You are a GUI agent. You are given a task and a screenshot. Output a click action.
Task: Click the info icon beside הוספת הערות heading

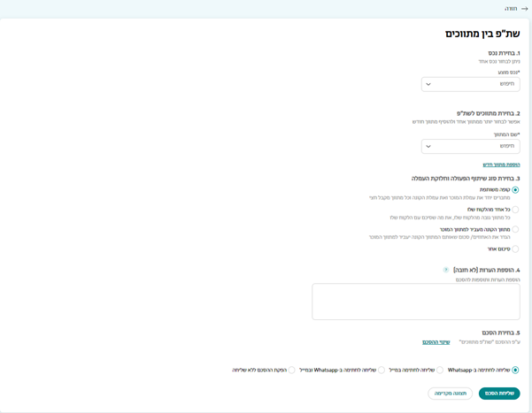[x=446, y=270]
